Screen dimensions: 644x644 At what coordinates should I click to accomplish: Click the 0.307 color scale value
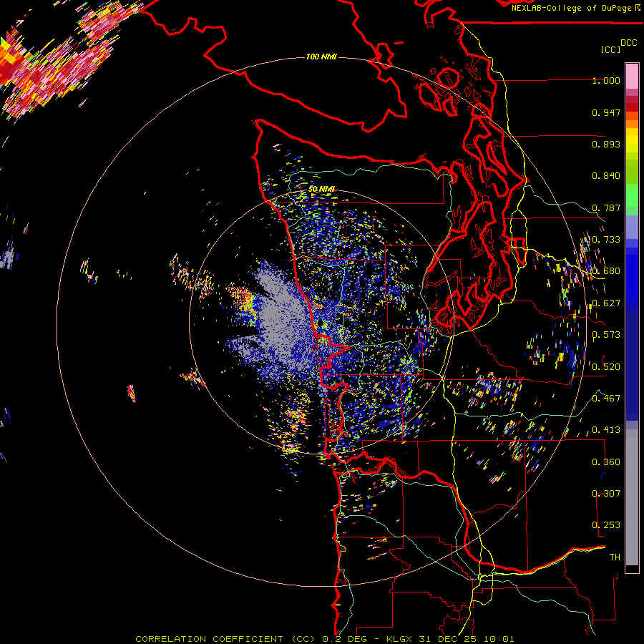[x=606, y=494]
